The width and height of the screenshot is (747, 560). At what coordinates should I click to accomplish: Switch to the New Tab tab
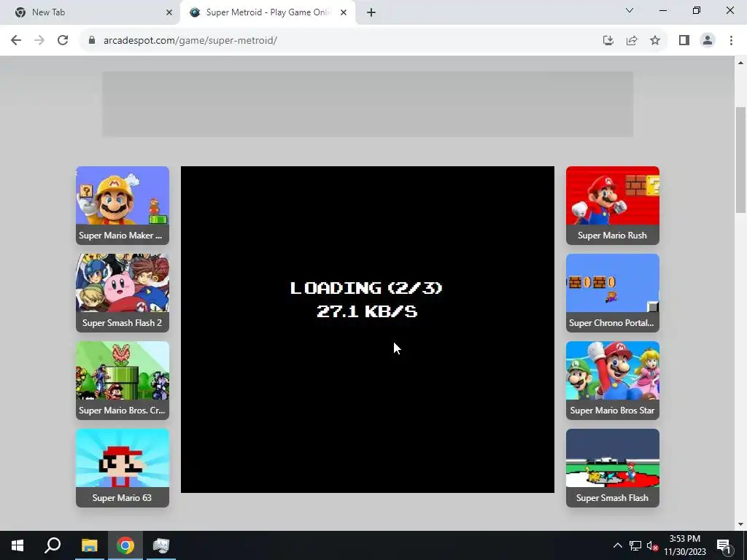90,13
